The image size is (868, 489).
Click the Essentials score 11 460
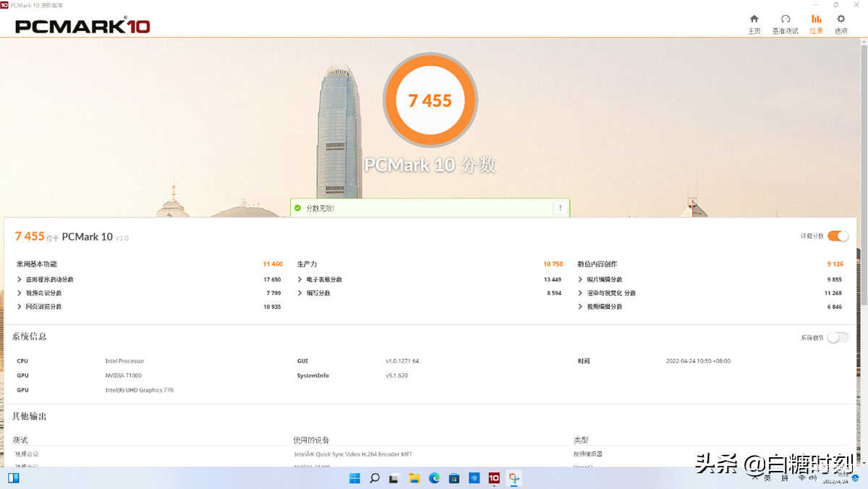(x=273, y=264)
